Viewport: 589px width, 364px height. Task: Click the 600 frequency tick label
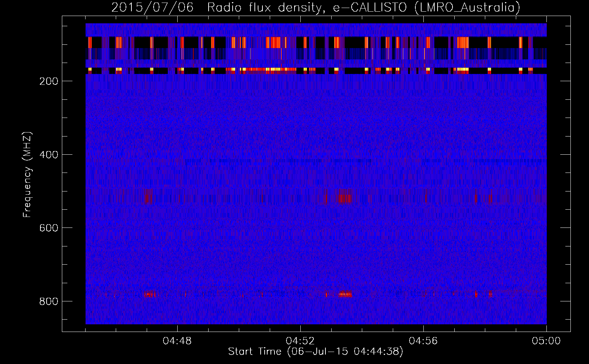coord(49,227)
